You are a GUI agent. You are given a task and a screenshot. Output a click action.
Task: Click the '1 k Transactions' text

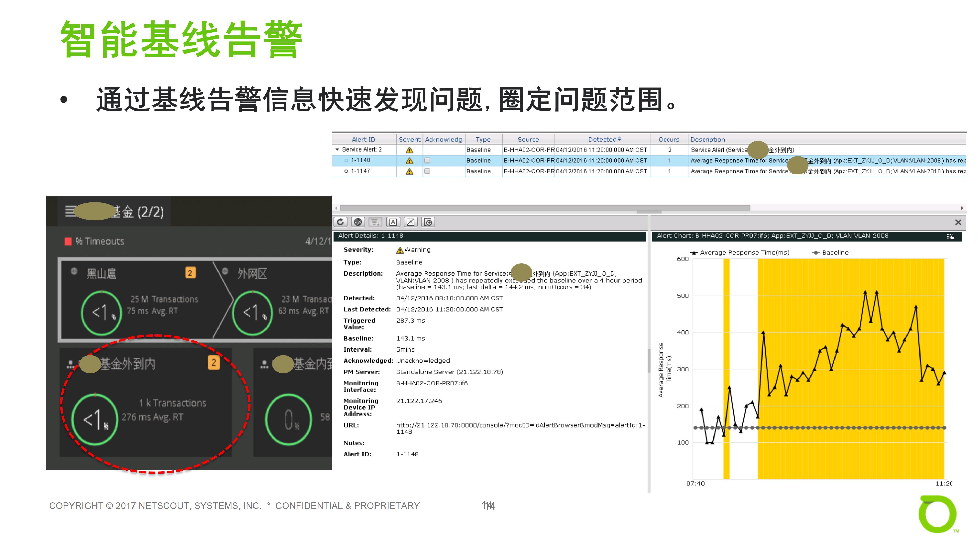click(172, 403)
